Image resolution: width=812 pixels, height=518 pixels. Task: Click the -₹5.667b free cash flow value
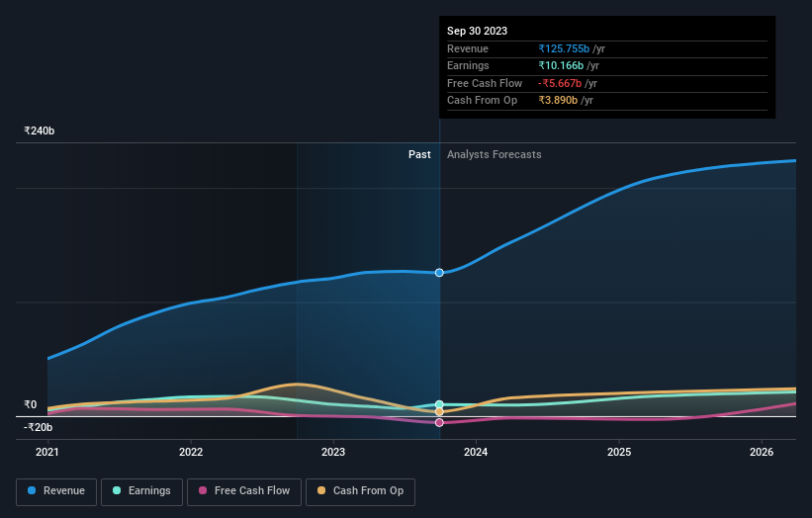pyautogui.click(x=560, y=83)
